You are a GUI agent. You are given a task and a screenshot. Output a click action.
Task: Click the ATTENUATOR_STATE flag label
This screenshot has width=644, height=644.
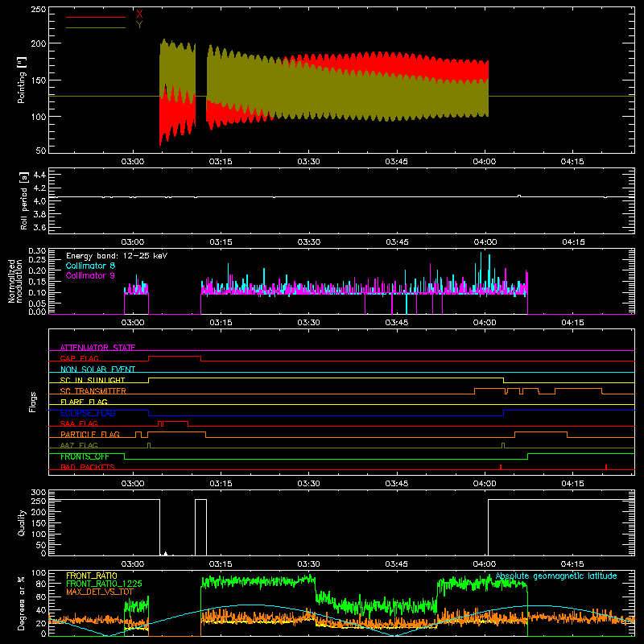tap(97, 348)
